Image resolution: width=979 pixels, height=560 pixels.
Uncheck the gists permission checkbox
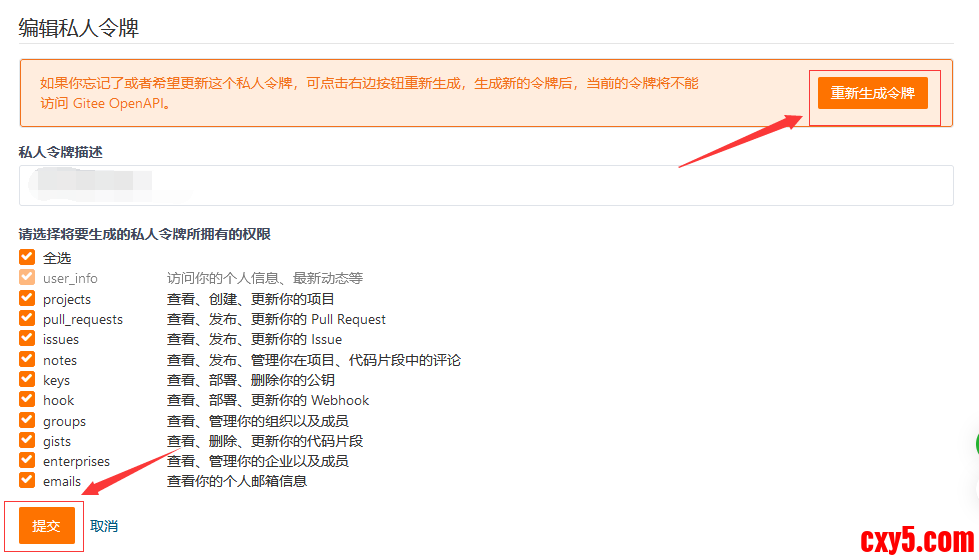27,440
